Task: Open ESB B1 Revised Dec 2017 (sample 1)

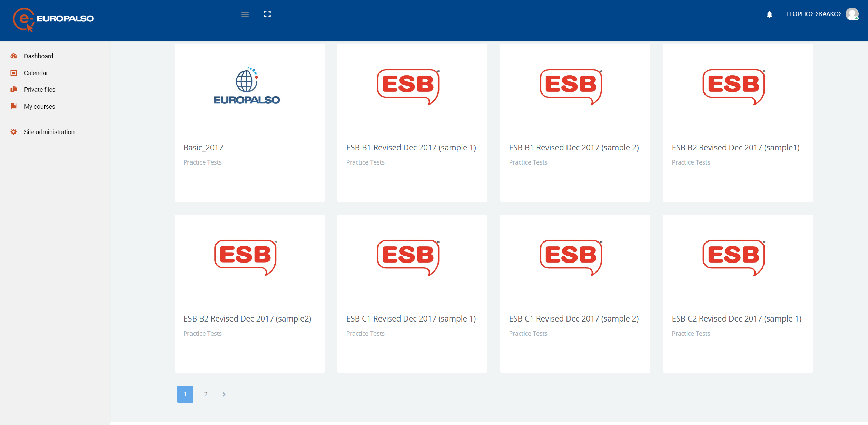Action: (411, 148)
